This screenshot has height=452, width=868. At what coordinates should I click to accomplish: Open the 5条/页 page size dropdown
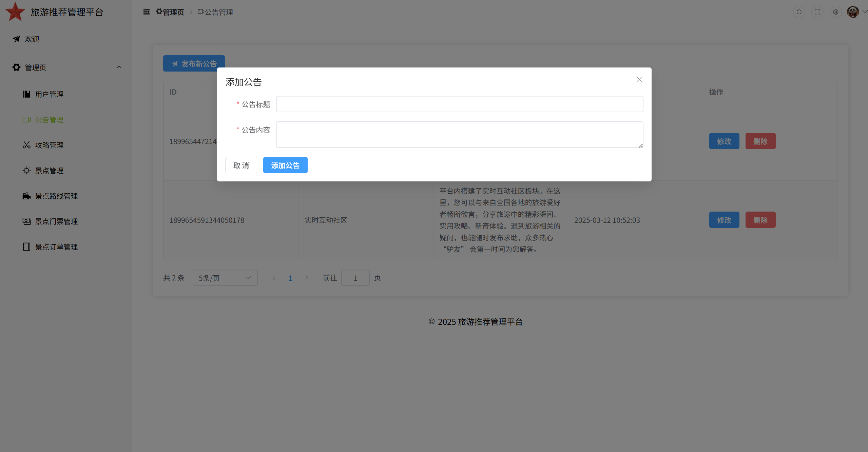pyautogui.click(x=225, y=278)
